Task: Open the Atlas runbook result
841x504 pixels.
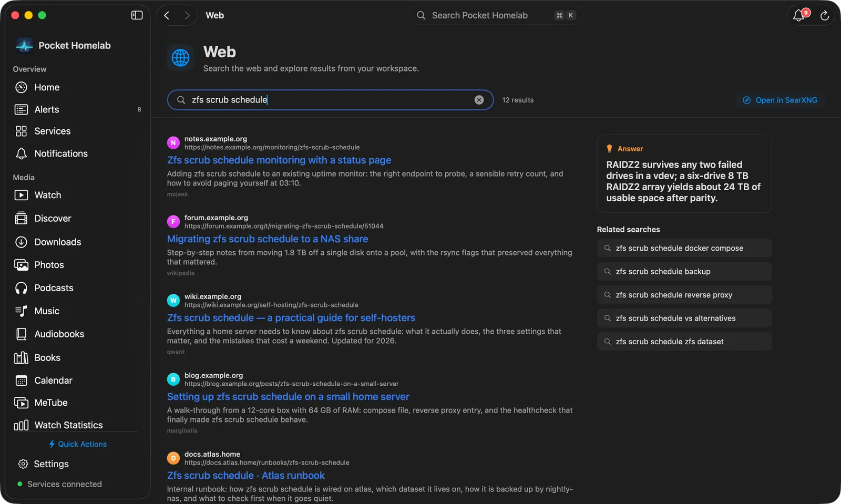Action: coord(246,476)
